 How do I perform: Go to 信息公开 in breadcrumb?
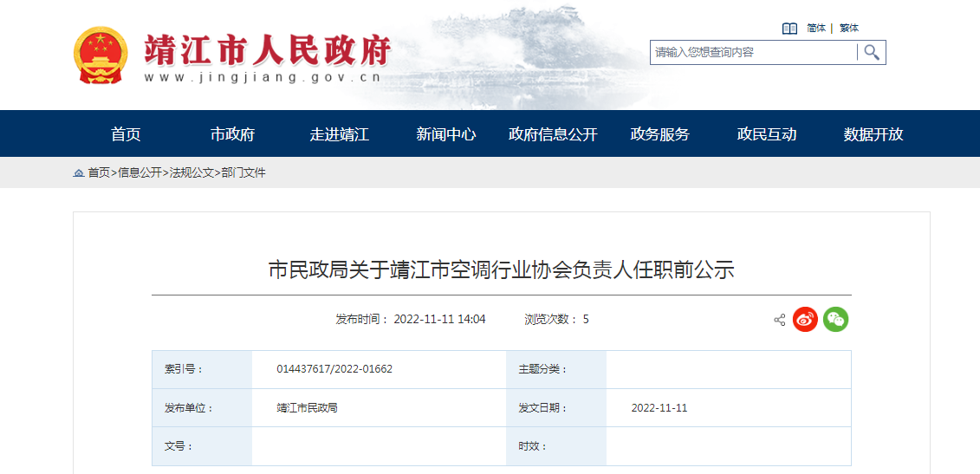click(140, 173)
